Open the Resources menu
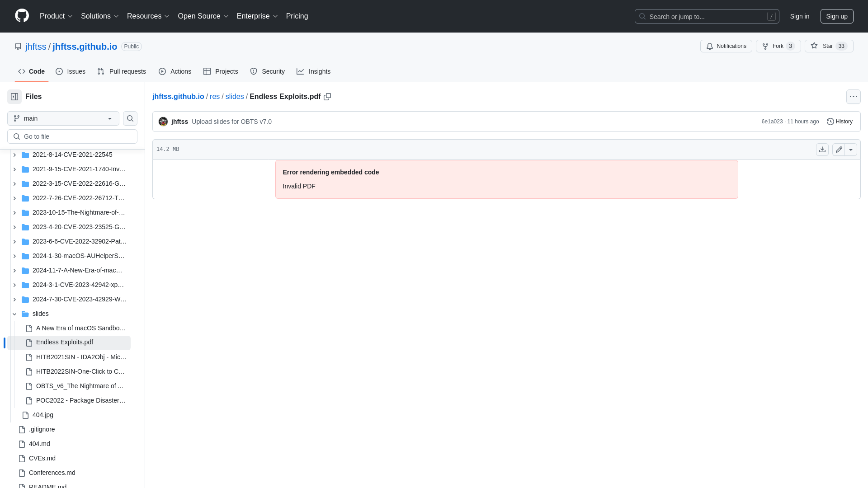This screenshot has width=868, height=488. point(148,16)
